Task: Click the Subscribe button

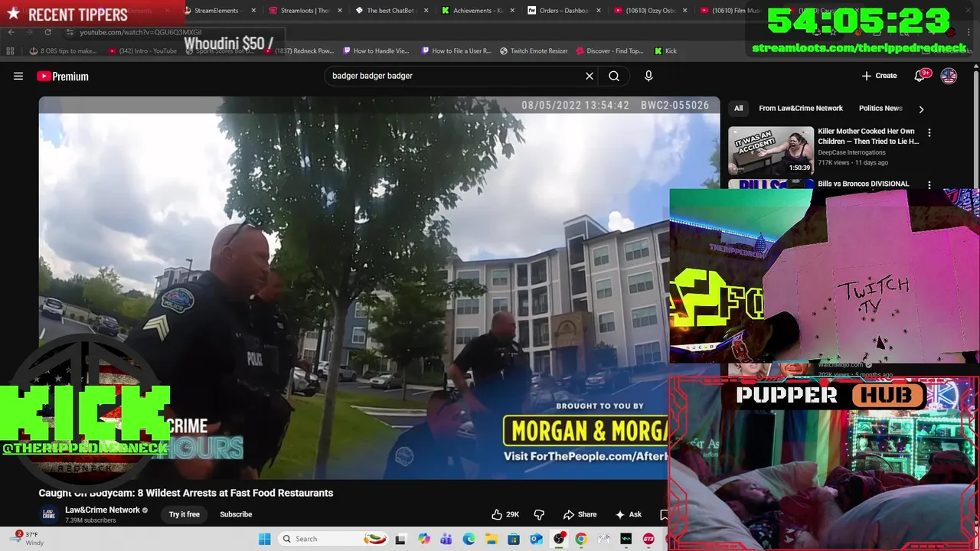Action: 236,514
